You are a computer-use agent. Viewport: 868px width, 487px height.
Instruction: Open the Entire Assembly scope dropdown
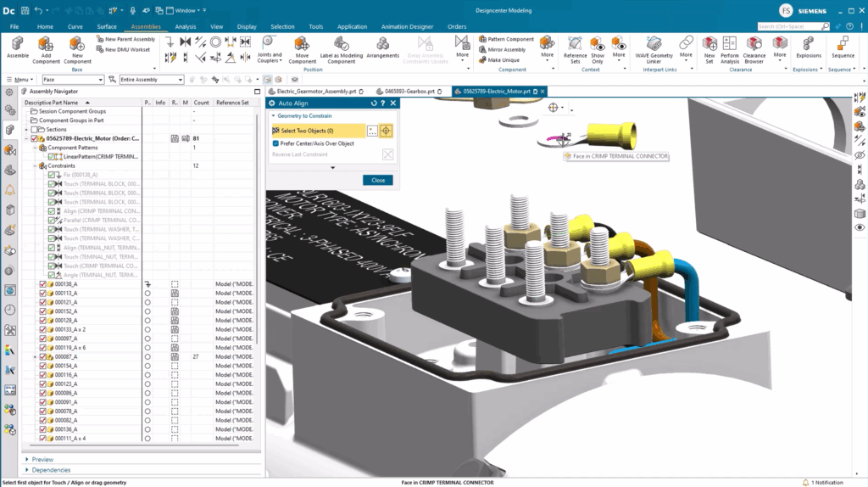[151, 80]
